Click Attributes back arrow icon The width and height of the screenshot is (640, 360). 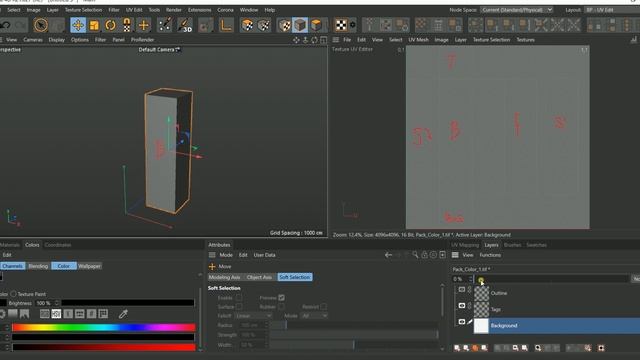tap(388, 255)
